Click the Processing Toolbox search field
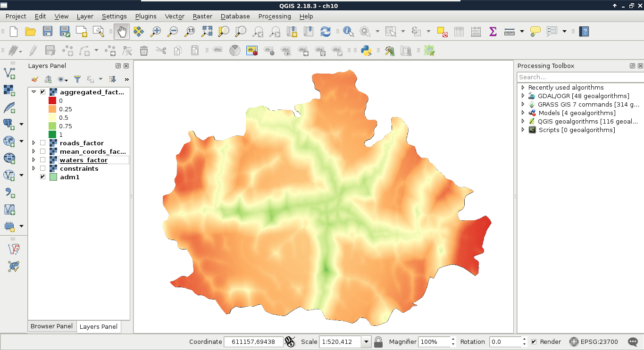 (x=579, y=77)
